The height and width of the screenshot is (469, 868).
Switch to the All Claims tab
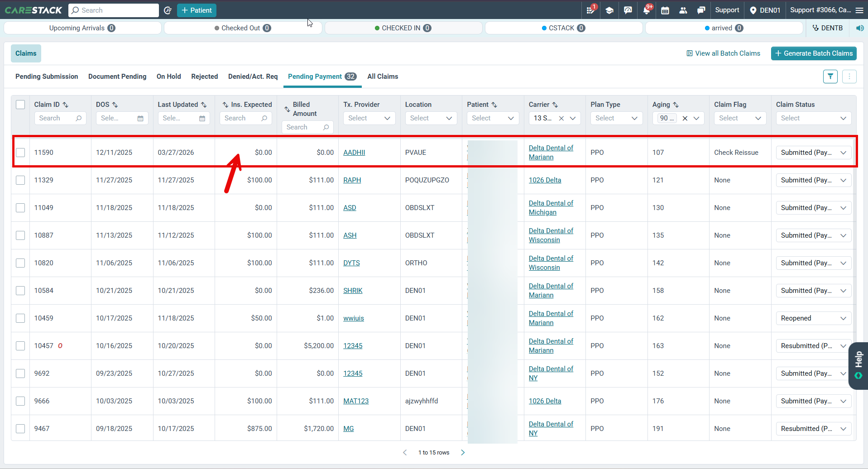click(x=383, y=77)
